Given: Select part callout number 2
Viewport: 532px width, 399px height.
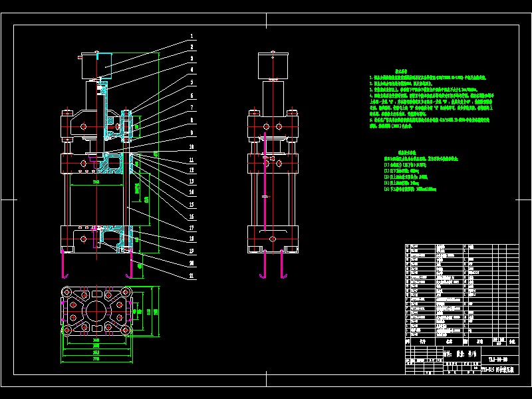Looking at the screenshot, I should point(192,47).
